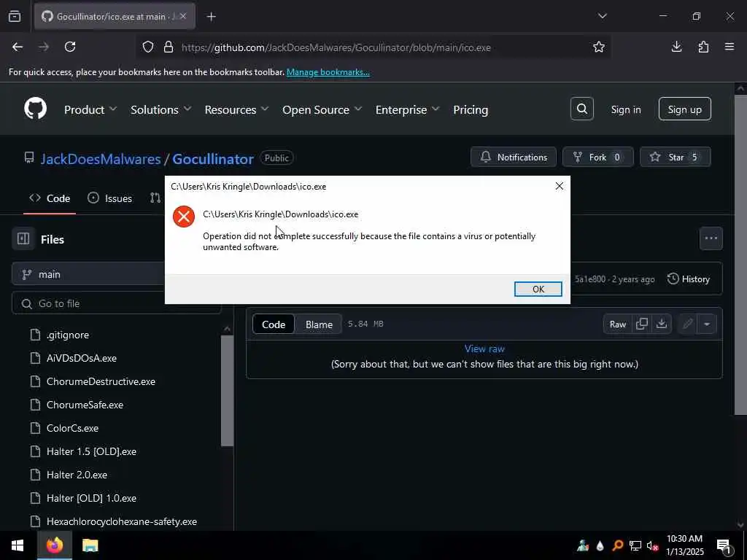Download raw file icon
This screenshot has width=747, height=560.
[x=661, y=324]
